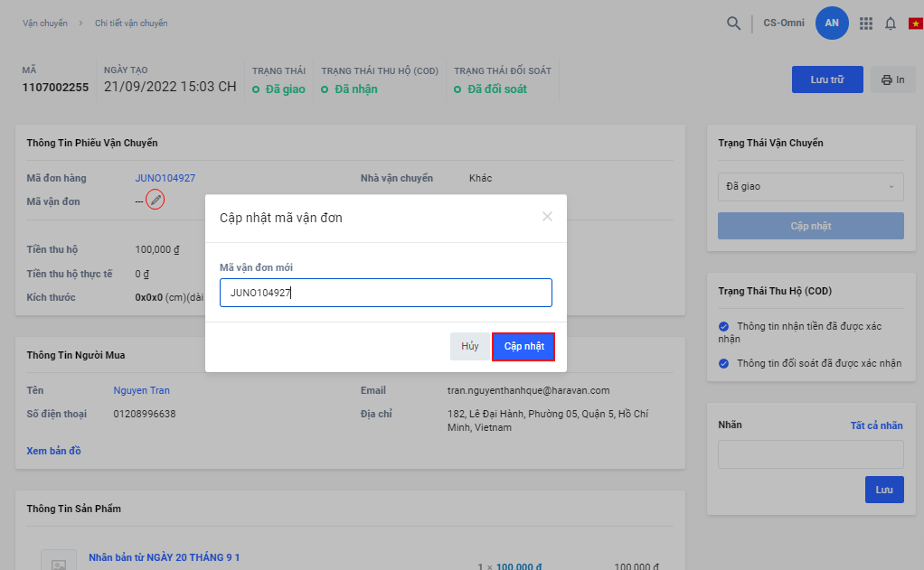Click the pencil edit icon for Mã vận đơn
The height and width of the screenshot is (570, 924).
tap(155, 201)
